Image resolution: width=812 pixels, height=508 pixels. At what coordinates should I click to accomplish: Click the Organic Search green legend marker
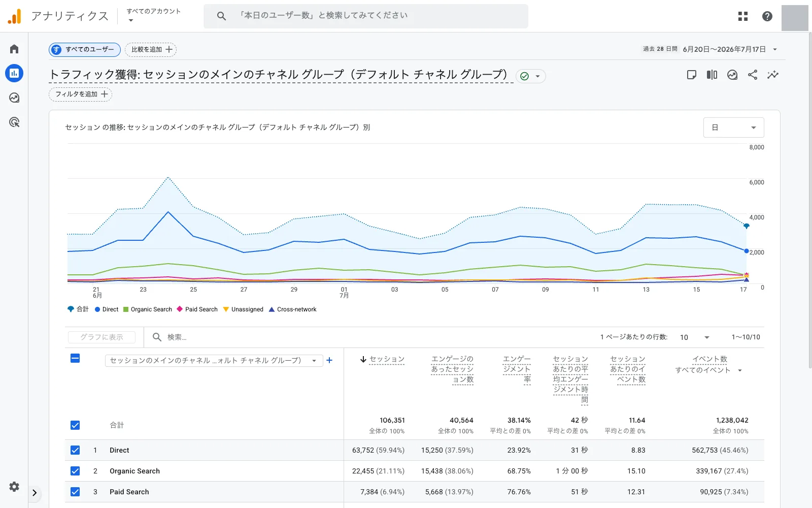click(x=126, y=309)
